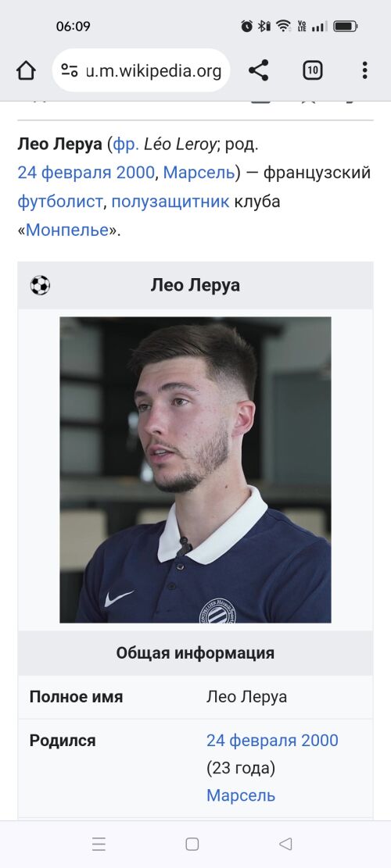Open the 'фр.' language link
This screenshot has height=868, width=391.
(x=126, y=145)
